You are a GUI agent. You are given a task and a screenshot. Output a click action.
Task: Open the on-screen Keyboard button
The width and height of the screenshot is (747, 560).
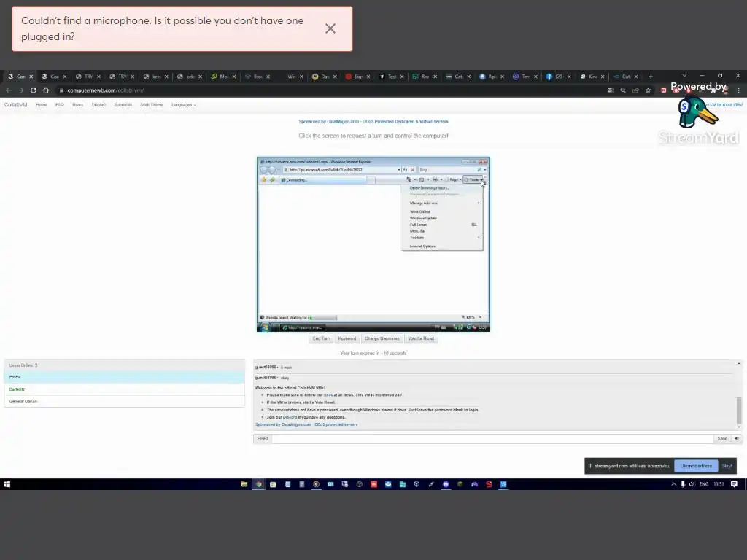(347, 338)
